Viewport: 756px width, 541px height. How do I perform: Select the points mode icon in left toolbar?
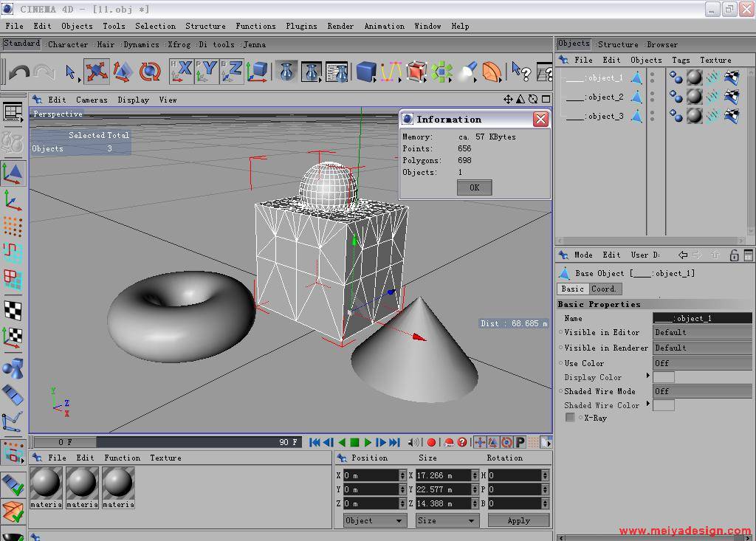[x=13, y=226]
